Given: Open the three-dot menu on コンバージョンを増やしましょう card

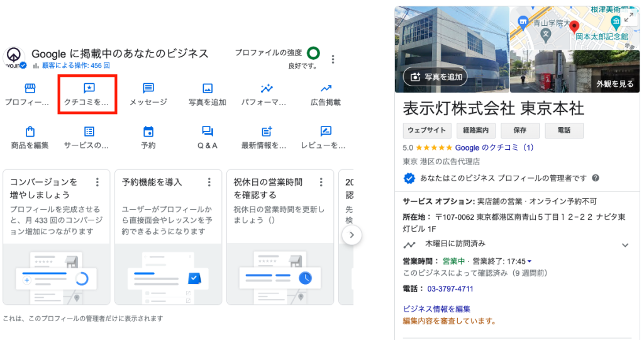Looking at the screenshot, I should tap(97, 182).
